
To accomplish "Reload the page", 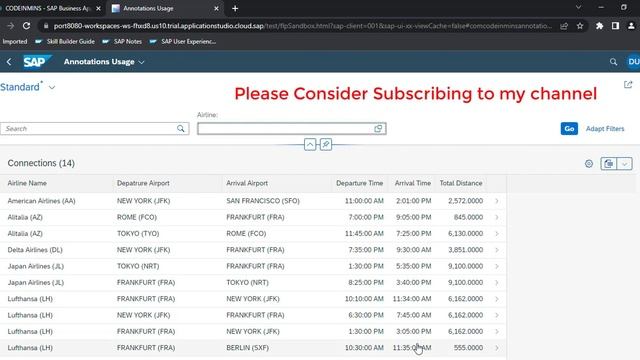I will pyautogui.click(x=27, y=26).
